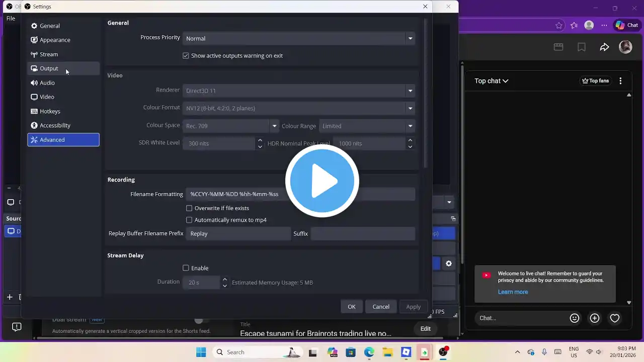Switch to the Output settings tab
Image resolution: width=644 pixels, height=362 pixels.
tap(49, 68)
